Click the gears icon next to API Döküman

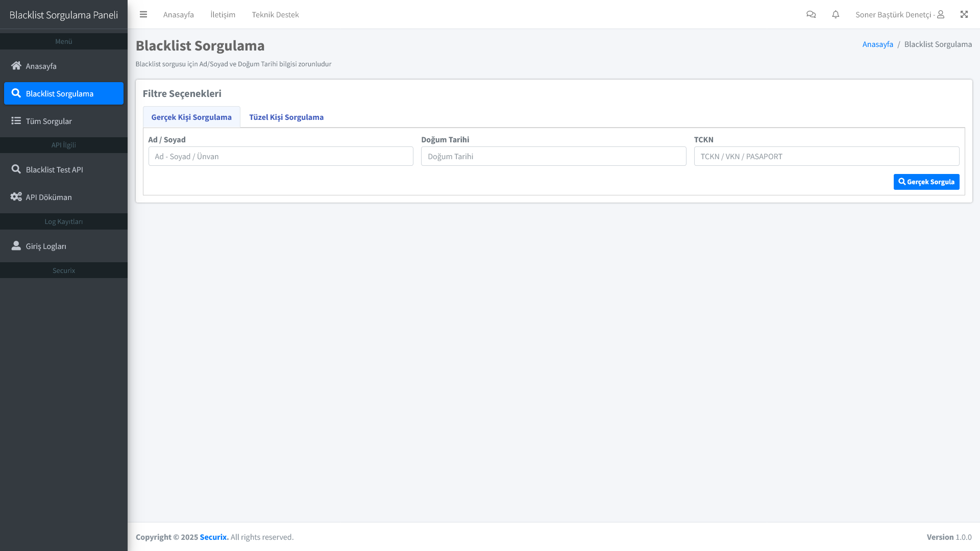(16, 196)
